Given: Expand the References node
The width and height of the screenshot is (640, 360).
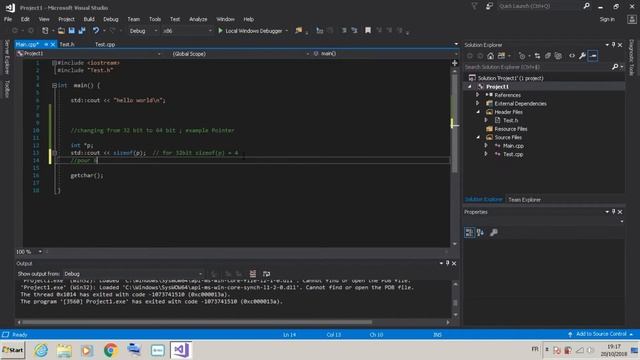Looking at the screenshot, I should coord(477,95).
